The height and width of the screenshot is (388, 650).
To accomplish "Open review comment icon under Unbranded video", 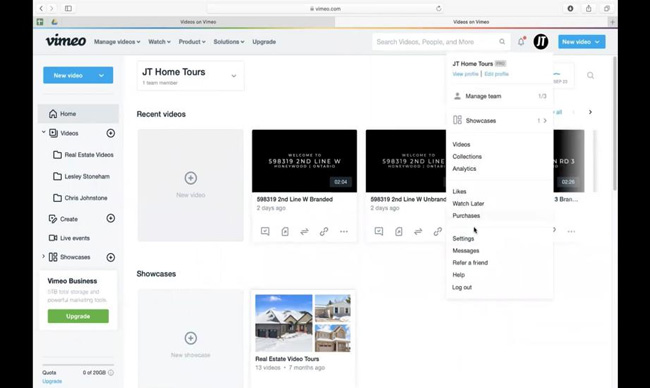I will (379, 231).
